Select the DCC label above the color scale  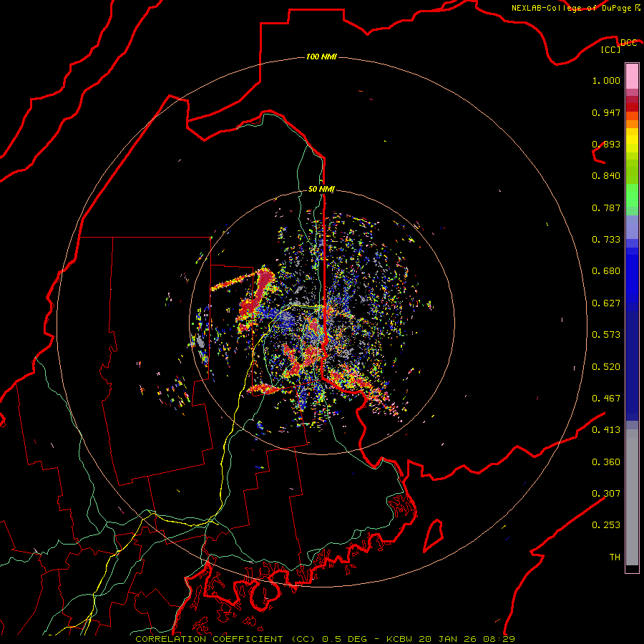click(x=628, y=42)
